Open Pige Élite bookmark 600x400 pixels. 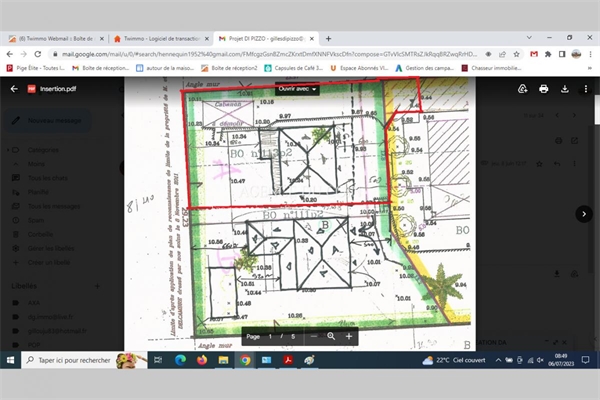(x=36, y=68)
